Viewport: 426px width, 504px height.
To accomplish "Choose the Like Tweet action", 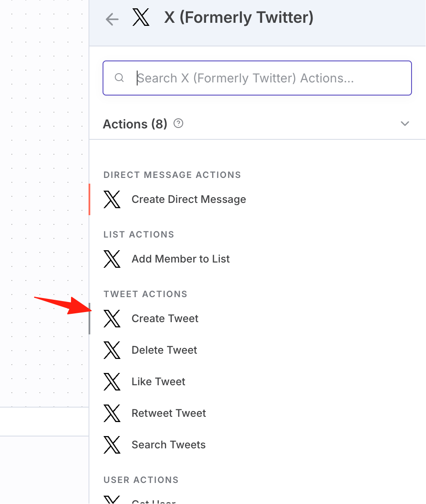I will [x=257, y=382].
